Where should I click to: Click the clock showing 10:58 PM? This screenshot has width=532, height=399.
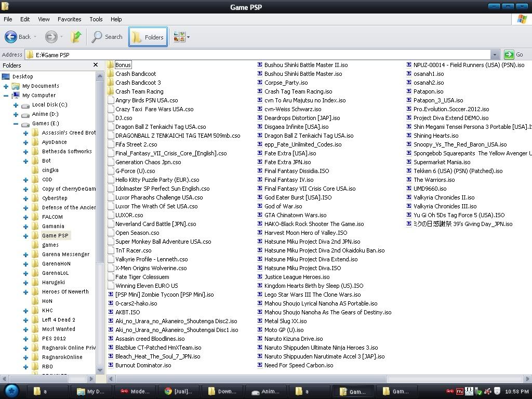click(517, 391)
